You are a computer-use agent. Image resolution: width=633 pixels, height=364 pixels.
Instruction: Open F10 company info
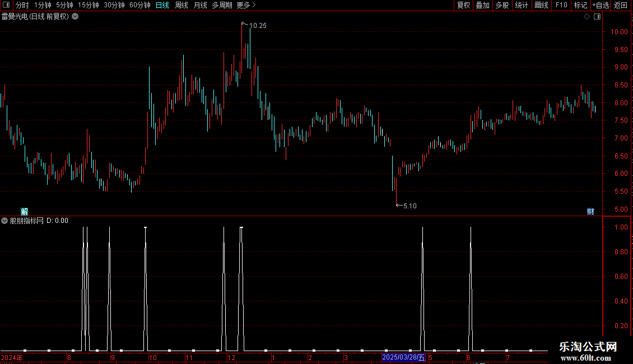click(x=561, y=5)
